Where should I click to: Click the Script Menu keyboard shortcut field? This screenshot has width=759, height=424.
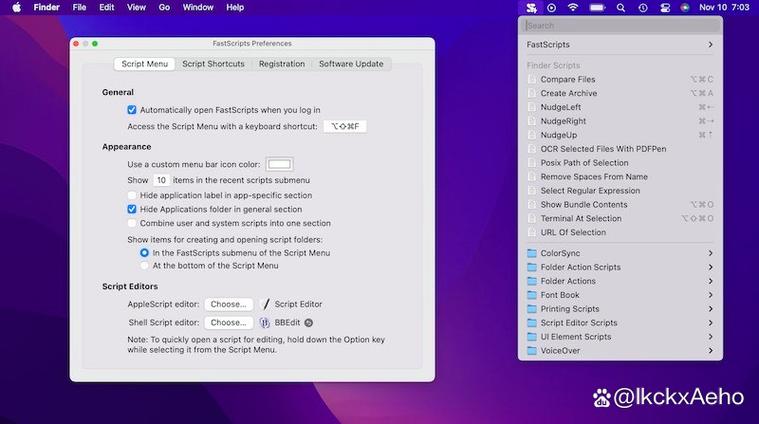345,126
